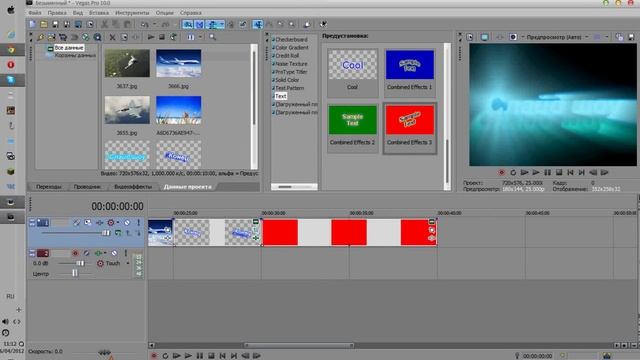Open the project media Views dropdown arrow
Image resolution: width=640 pixels, height=360 pixels.
click(x=200, y=37)
